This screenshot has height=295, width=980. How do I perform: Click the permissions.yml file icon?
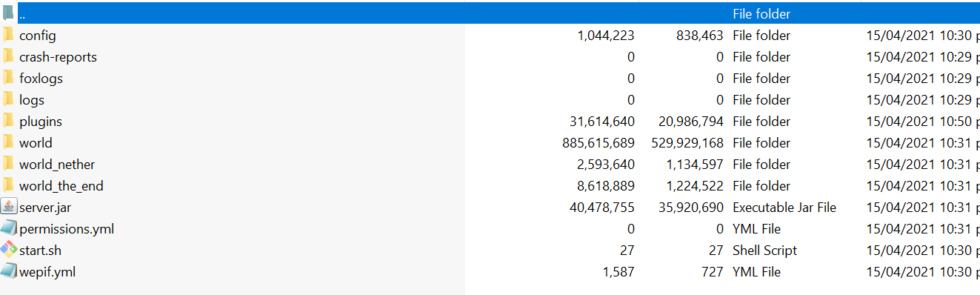pyautogui.click(x=8, y=228)
